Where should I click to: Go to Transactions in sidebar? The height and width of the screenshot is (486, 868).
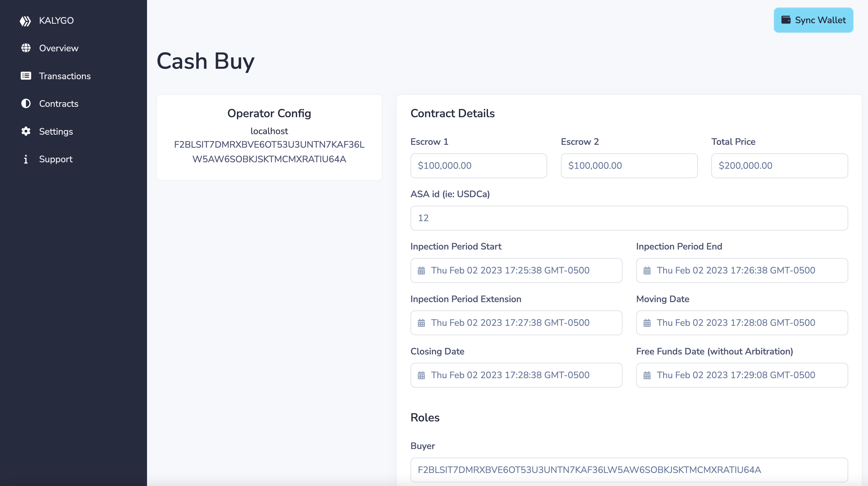(x=65, y=76)
